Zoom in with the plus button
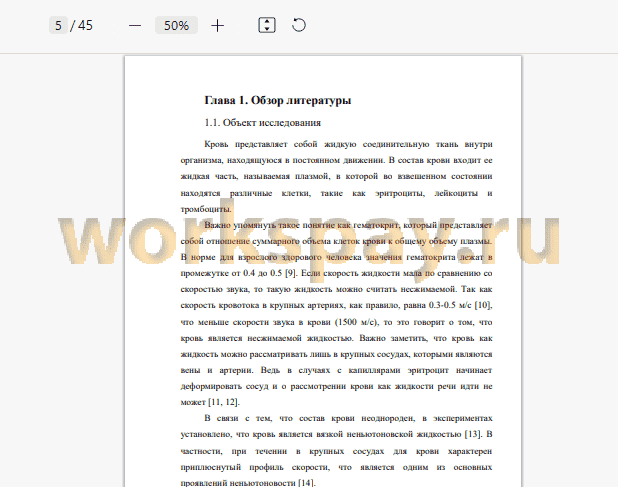Image resolution: width=618 pixels, height=487 pixels. pyautogui.click(x=217, y=26)
